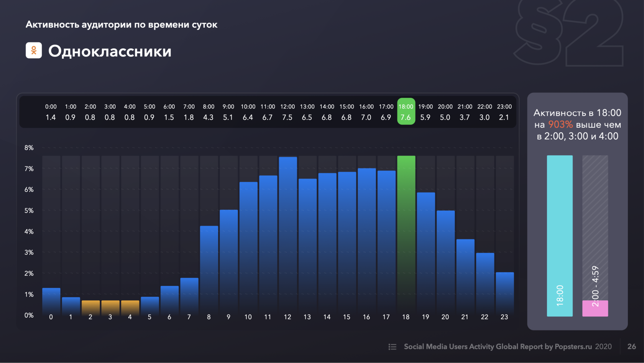Select the 11:00 header value 6.7
The image size is (644, 363).
(268, 117)
